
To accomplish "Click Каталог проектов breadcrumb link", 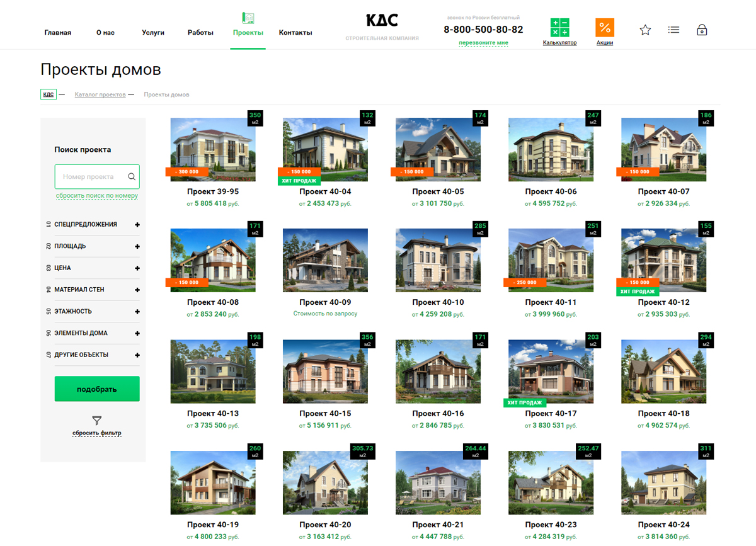I will click(x=100, y=95).
